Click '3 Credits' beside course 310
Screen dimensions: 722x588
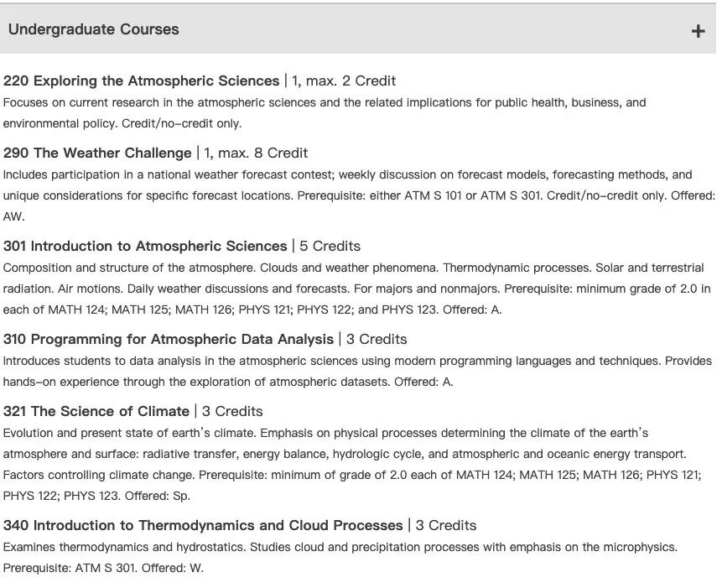[x=377, y=339]
